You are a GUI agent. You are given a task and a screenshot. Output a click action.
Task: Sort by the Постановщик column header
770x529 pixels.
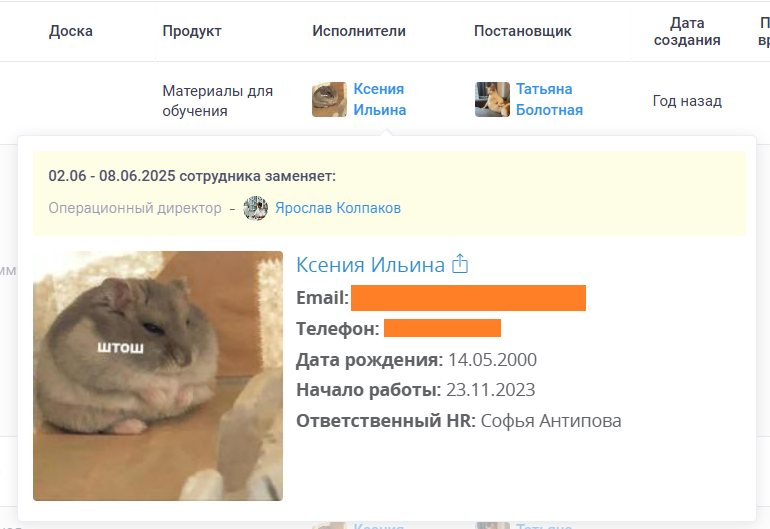pos(522,31)
